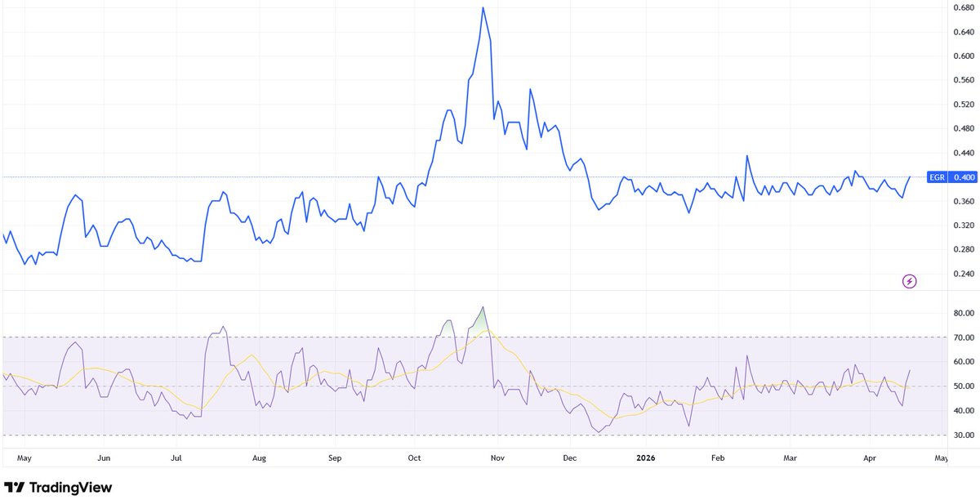Click the 0.360 price axis label
This screenshot has height=500, width=980.
pyautogui.click(x=964, y=201)
